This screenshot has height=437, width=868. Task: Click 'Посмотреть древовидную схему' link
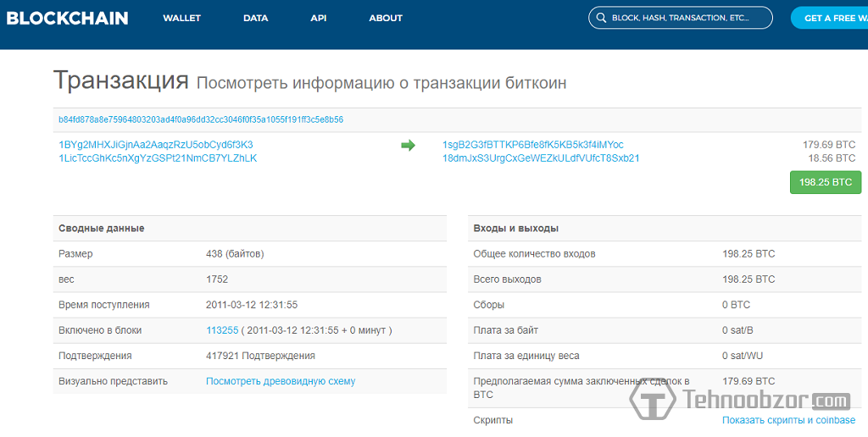pos(281,381)
